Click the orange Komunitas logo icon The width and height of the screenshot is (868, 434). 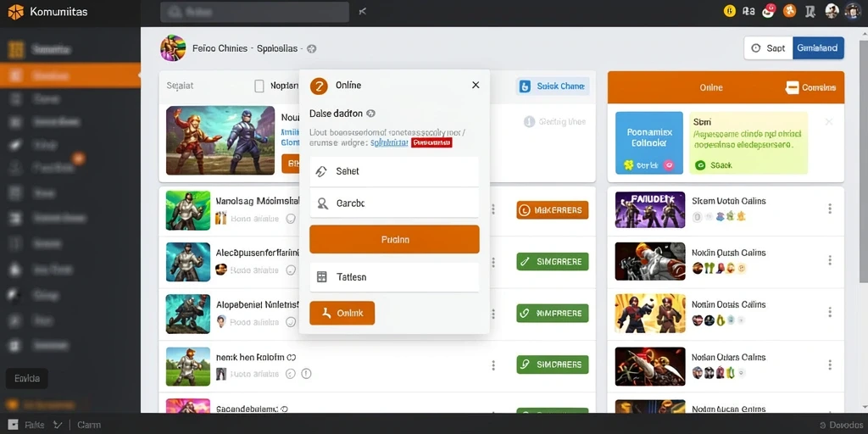pyautogui.click(x=15, y=12)
